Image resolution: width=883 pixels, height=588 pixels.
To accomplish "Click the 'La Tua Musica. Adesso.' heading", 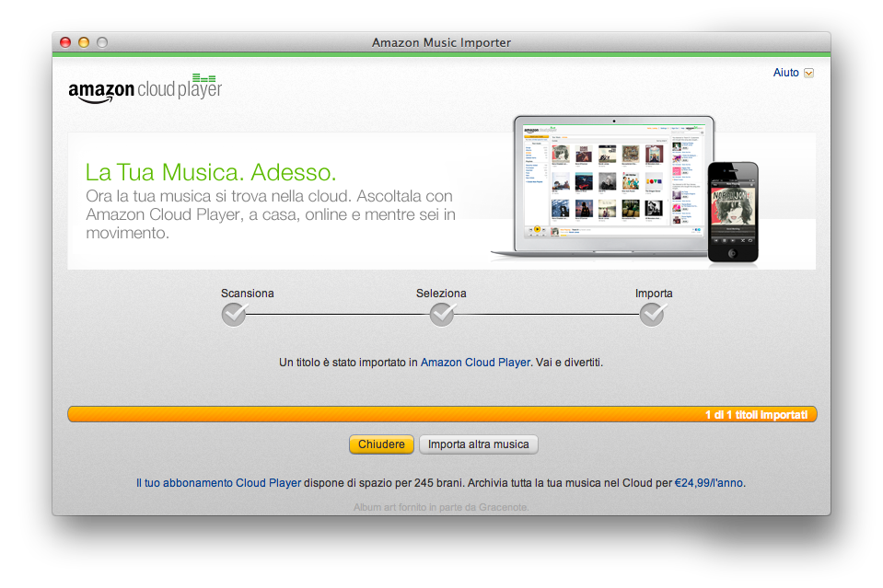I will click(x=211, y=172).
